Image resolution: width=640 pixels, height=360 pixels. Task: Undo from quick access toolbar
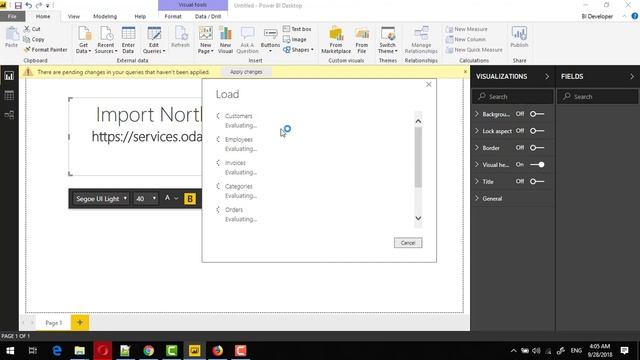click(29, 5)
